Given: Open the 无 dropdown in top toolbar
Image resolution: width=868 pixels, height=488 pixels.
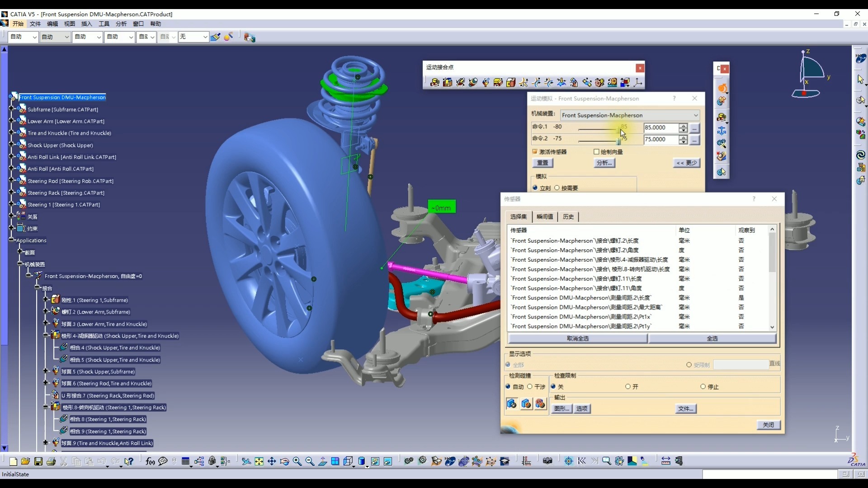Looking at the screenshot, I should click(x=193, y=37).
